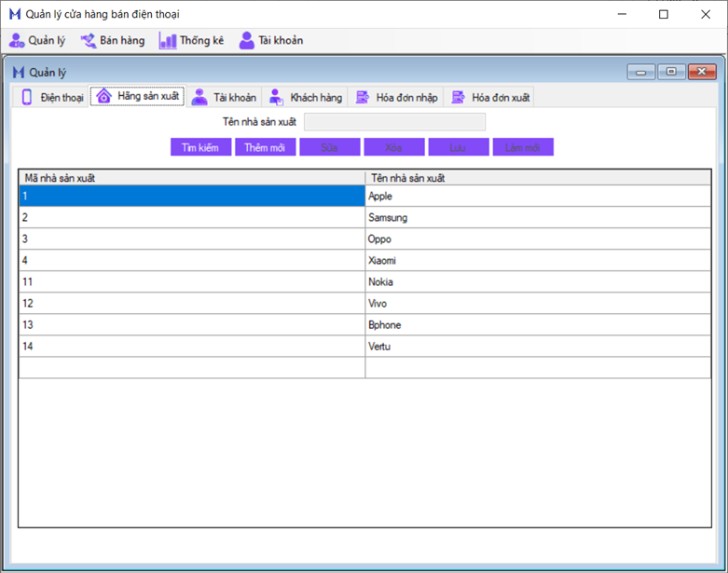Screen dimensions: 728x573
Task: Select the cell with ID 3
Action: 192,239
